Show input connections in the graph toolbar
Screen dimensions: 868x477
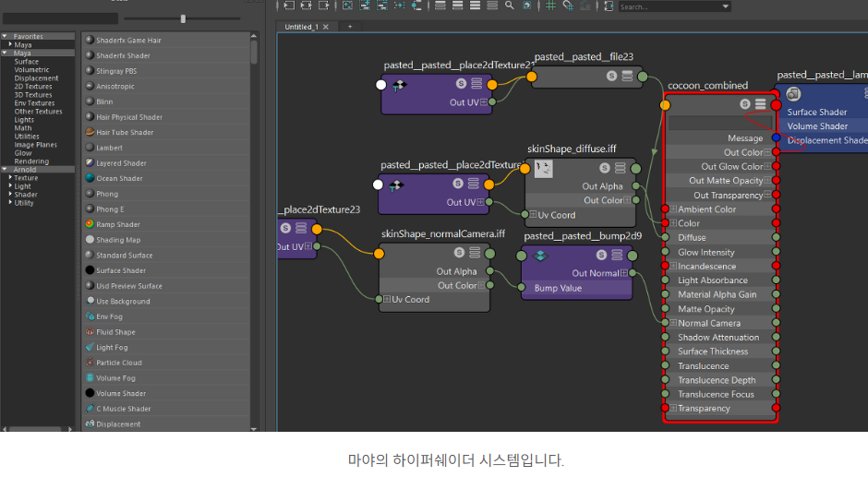click(x=289, y=6)
